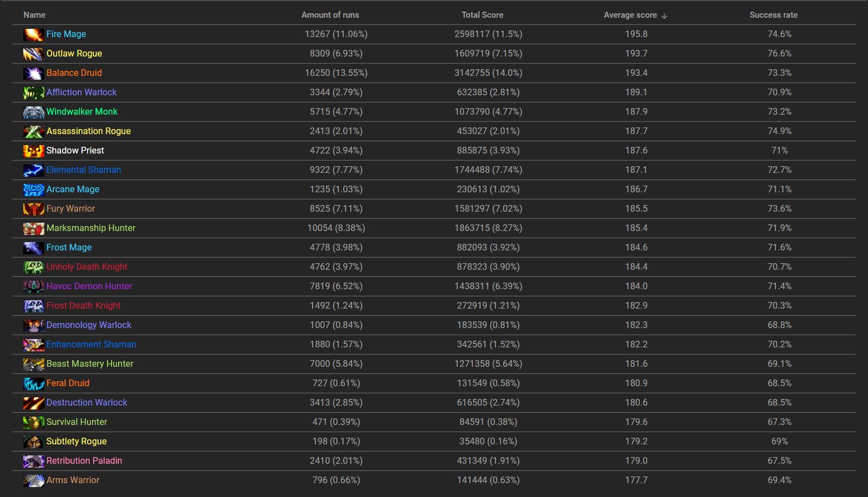The width and height of the screenshot is (868, 497).
Task: Open the Marksmanship Hunter link
Action: point(91,228)
